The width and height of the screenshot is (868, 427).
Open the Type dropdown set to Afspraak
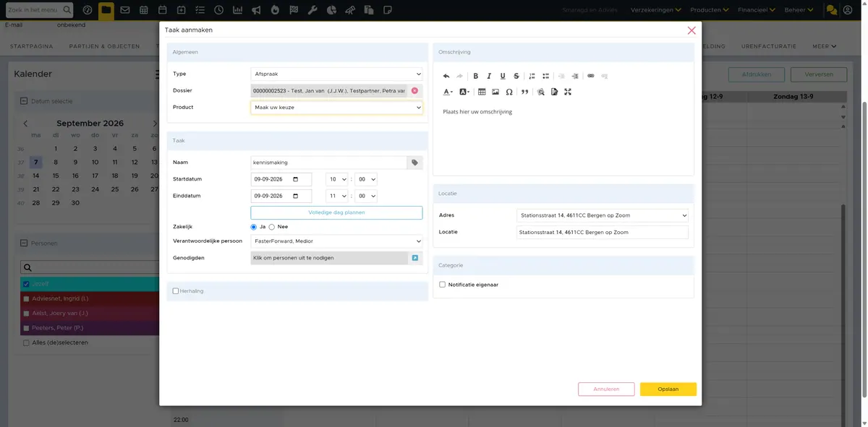[336, 74]
